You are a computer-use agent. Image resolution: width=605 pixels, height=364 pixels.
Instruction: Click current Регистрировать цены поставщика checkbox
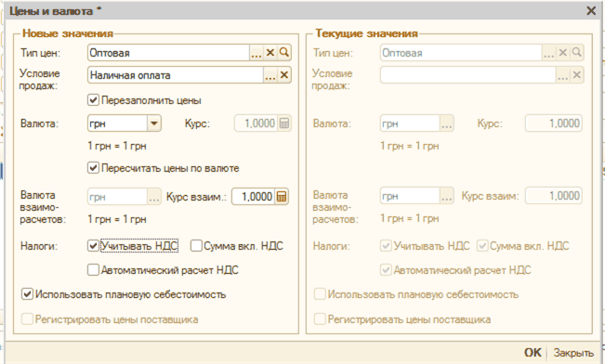[320, 319]
